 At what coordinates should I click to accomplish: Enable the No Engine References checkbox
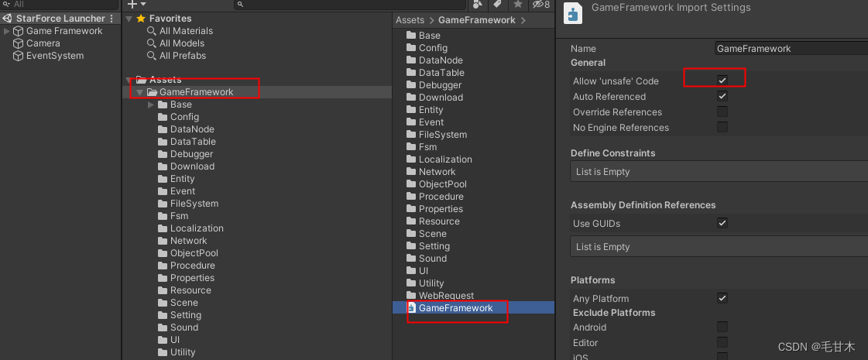click(x=722, y=127)
